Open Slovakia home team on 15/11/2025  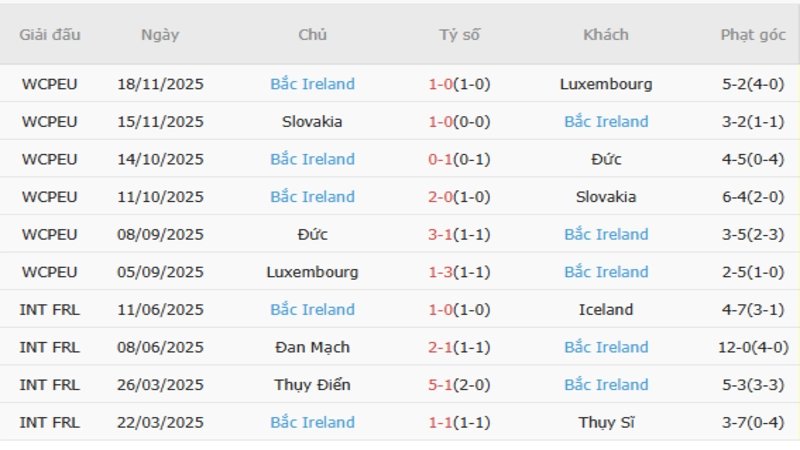click(312, 122)
